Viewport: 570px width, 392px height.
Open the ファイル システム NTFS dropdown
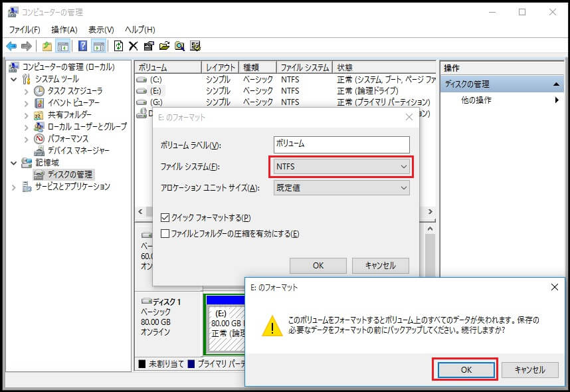tap(341, 167)
